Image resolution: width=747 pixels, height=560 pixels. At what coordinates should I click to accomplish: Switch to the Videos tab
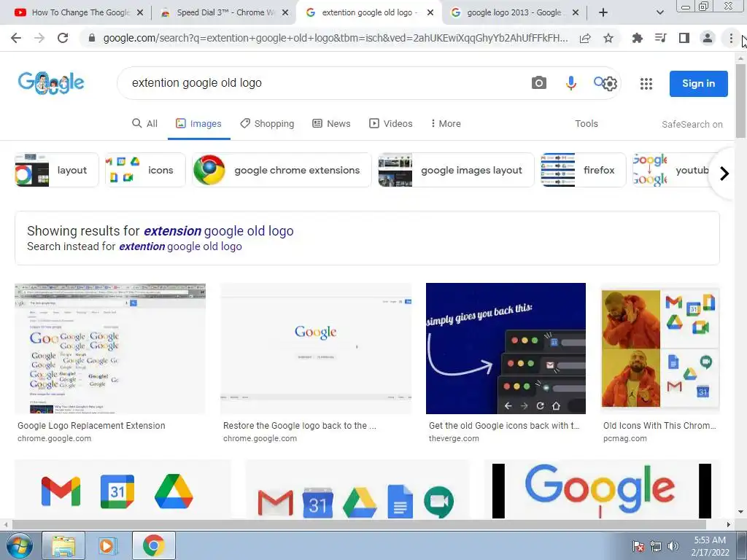tap(391, 124)
